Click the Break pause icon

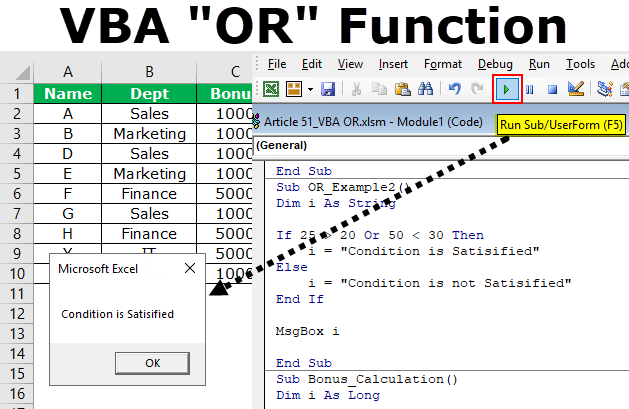[x=530, y=89]
